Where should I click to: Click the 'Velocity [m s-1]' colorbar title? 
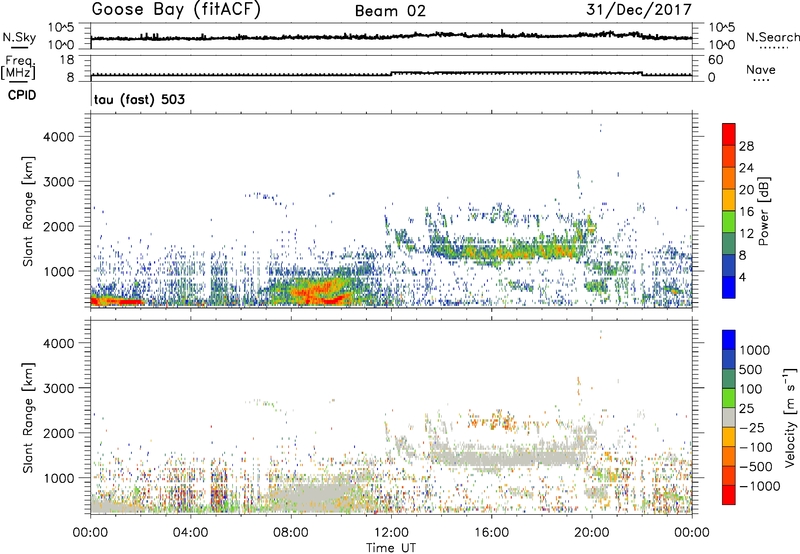pos(790,416)
